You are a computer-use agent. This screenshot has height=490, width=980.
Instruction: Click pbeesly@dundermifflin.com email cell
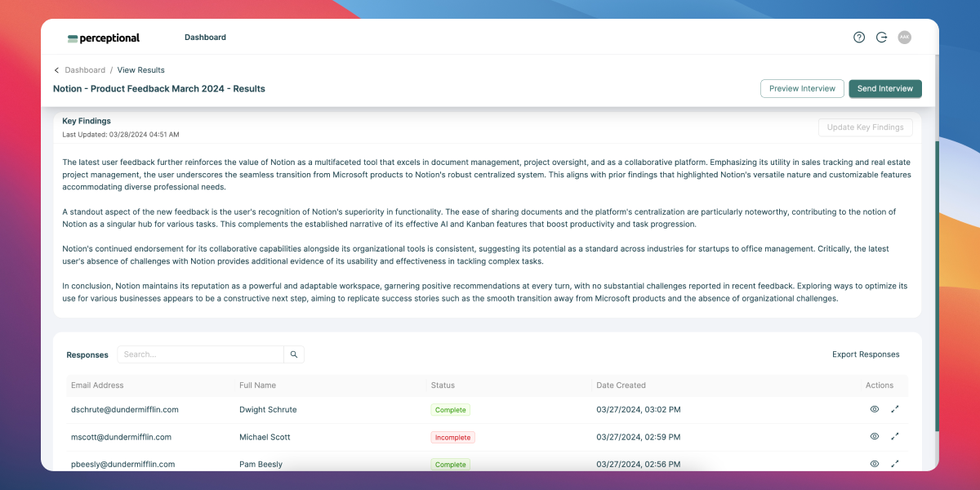pyautogui.click(x=122, y=464)
